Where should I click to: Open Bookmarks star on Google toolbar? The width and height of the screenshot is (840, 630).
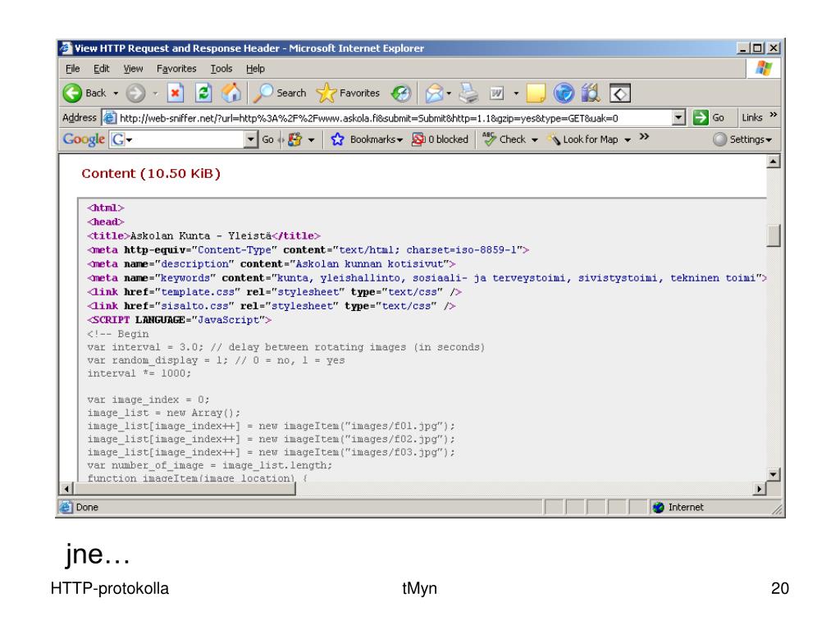click(337, 139)
